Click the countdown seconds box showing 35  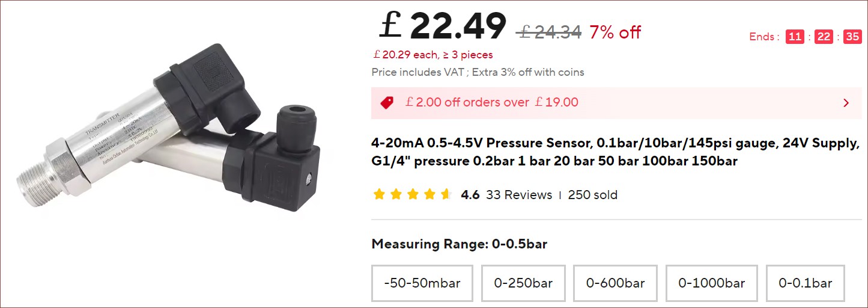point(852,37)
